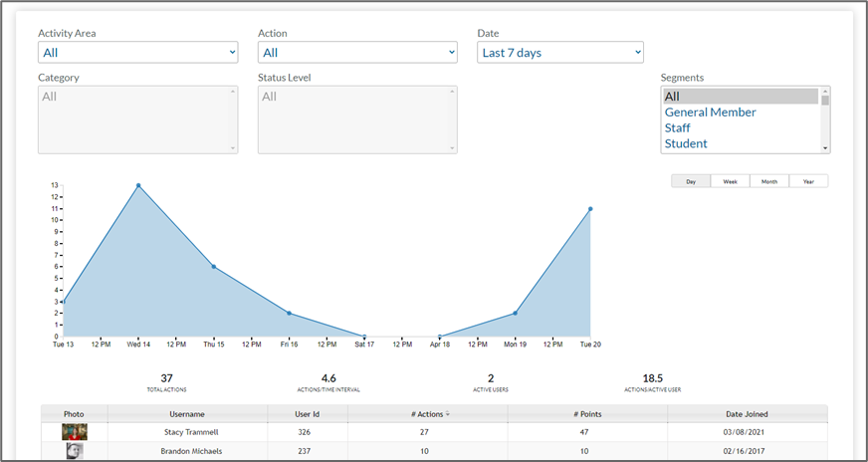Click the Tue 20 data point on chart

[590, 209]
